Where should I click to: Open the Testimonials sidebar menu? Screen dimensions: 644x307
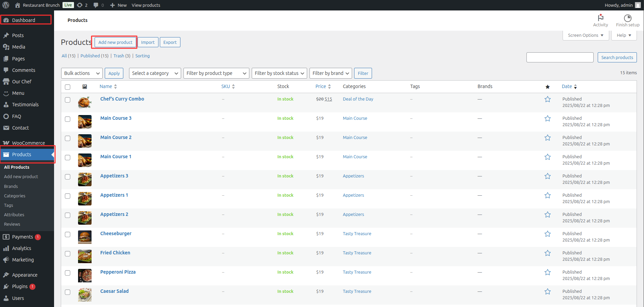pos(27,105)
